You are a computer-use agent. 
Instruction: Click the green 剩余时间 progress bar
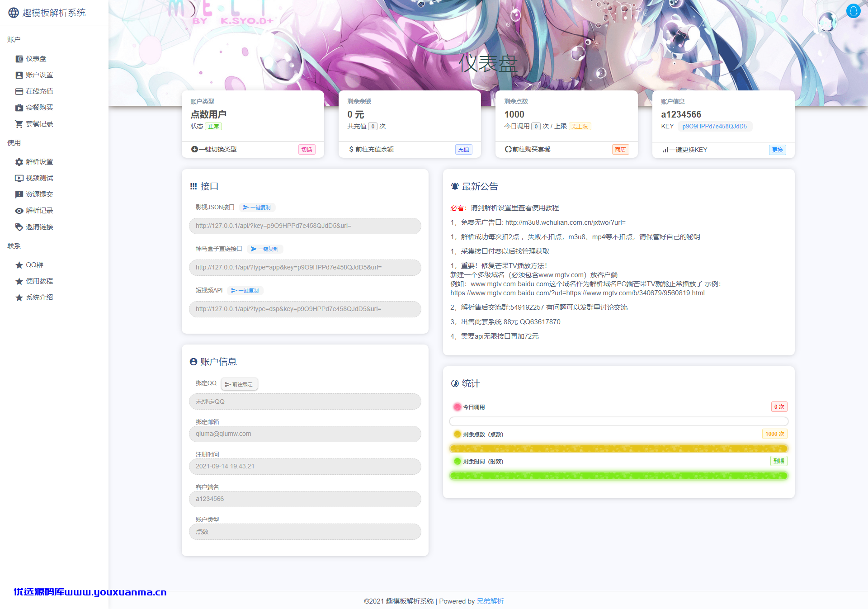619,476
